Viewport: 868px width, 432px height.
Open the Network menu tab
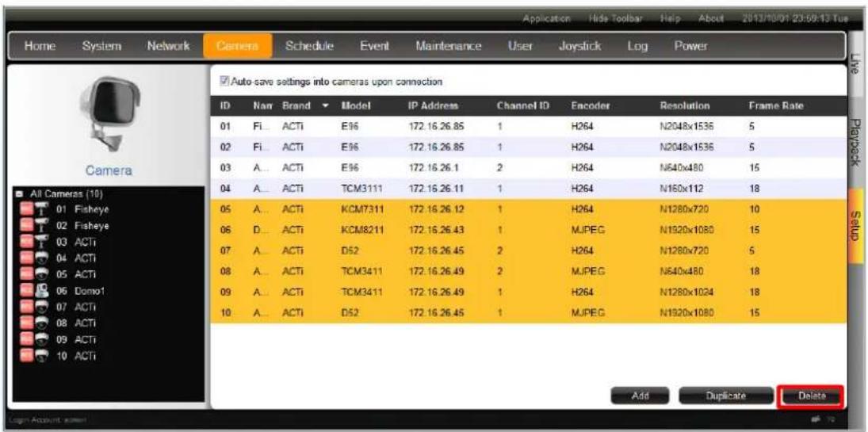tap(168, 47)
